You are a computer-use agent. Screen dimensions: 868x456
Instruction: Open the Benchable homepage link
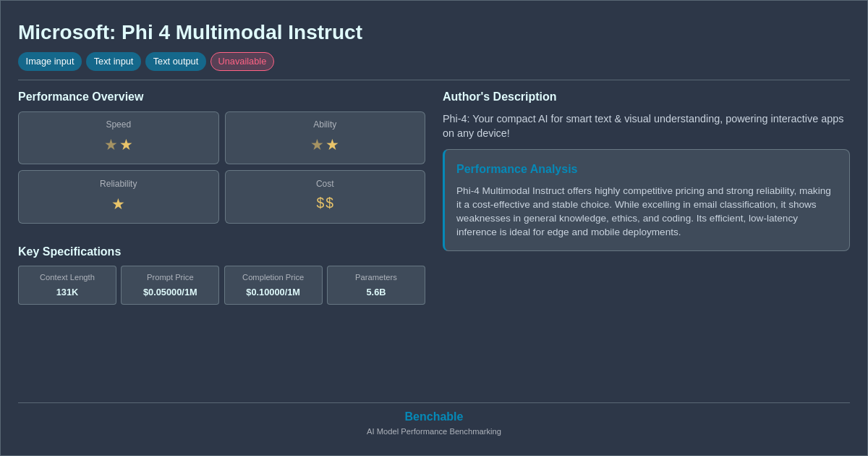pyautogui.click(x=433, y=416)
